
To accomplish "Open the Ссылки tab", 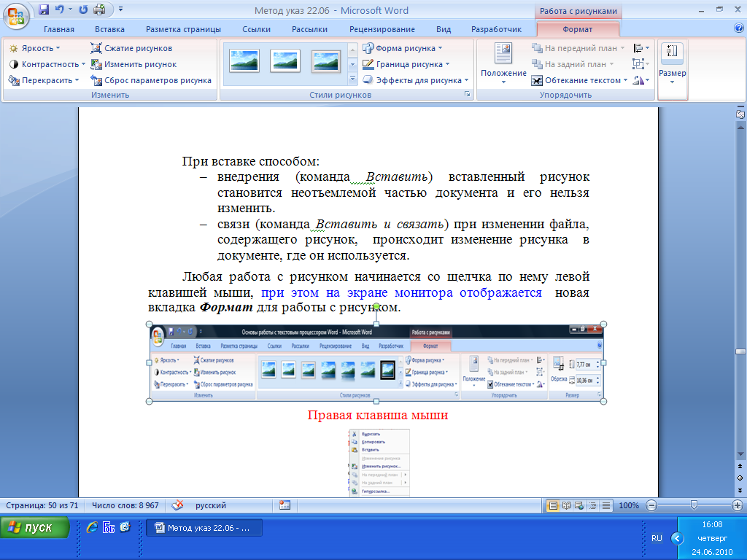I will pyautogui.click(x=256, y=29).
